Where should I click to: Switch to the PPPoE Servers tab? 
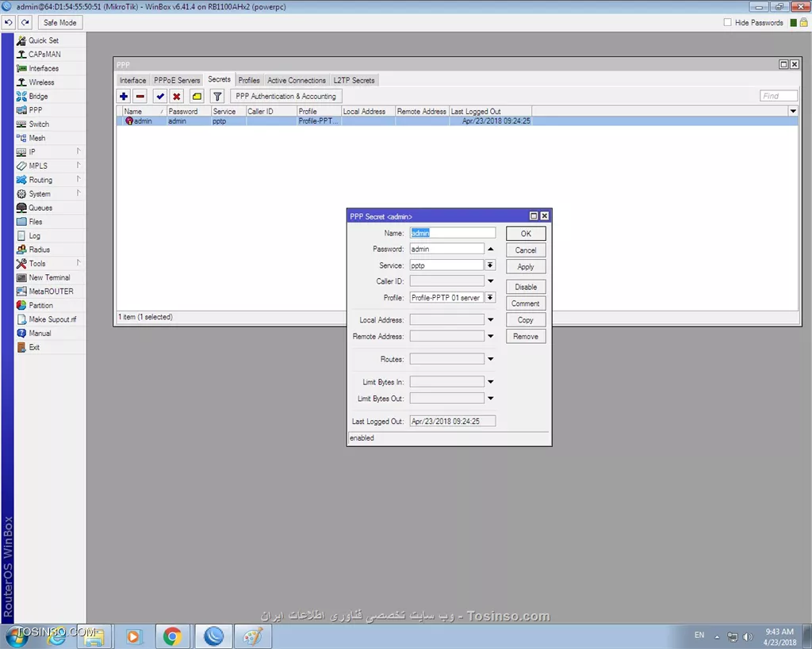[177, 80]
